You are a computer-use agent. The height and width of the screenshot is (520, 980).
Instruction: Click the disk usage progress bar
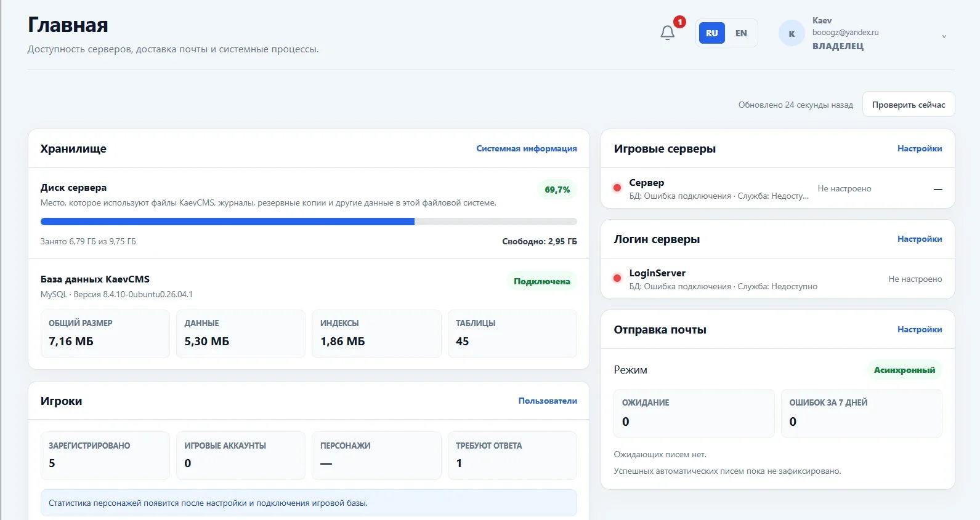(x=309, y=222)
